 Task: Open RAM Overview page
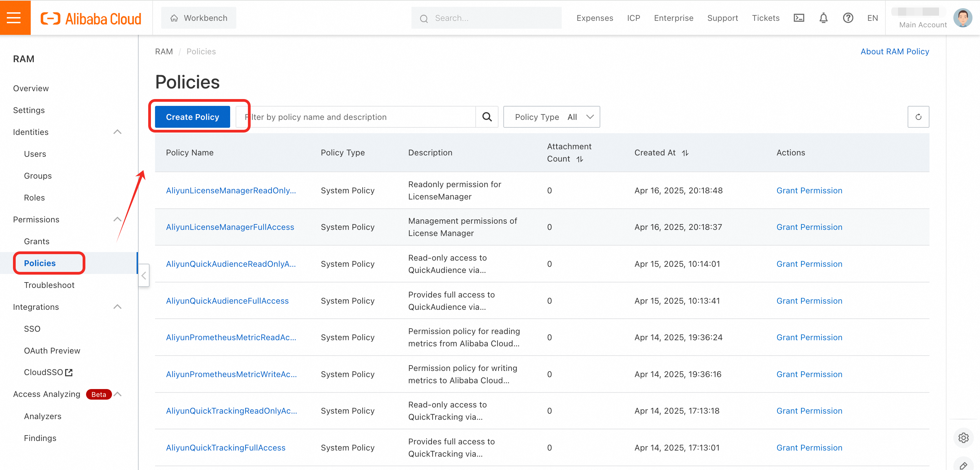[31, 88]
